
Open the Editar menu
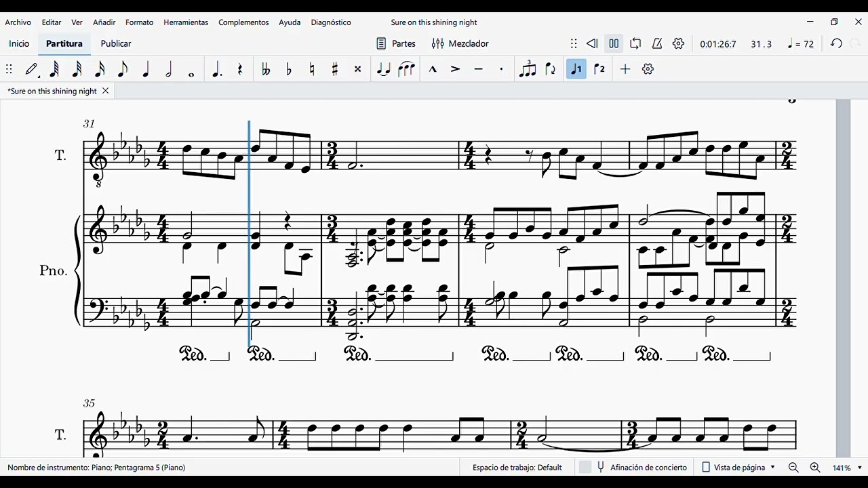tap(52, 22)
